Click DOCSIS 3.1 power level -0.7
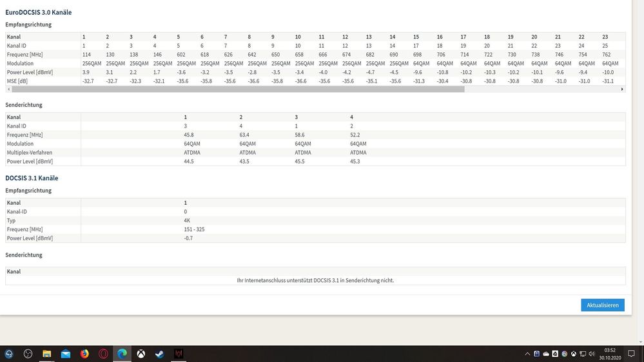 pyautogui.click(x=188, y=238)
